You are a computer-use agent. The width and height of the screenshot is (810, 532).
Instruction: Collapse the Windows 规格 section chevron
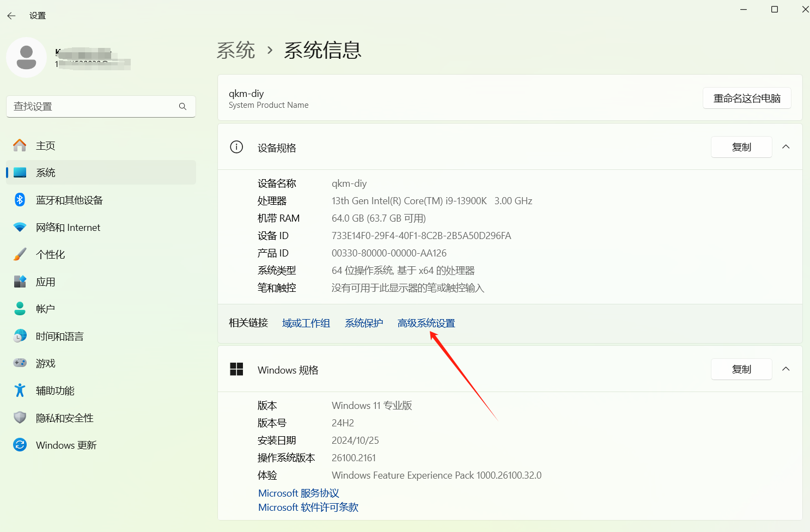pos(786,369)
